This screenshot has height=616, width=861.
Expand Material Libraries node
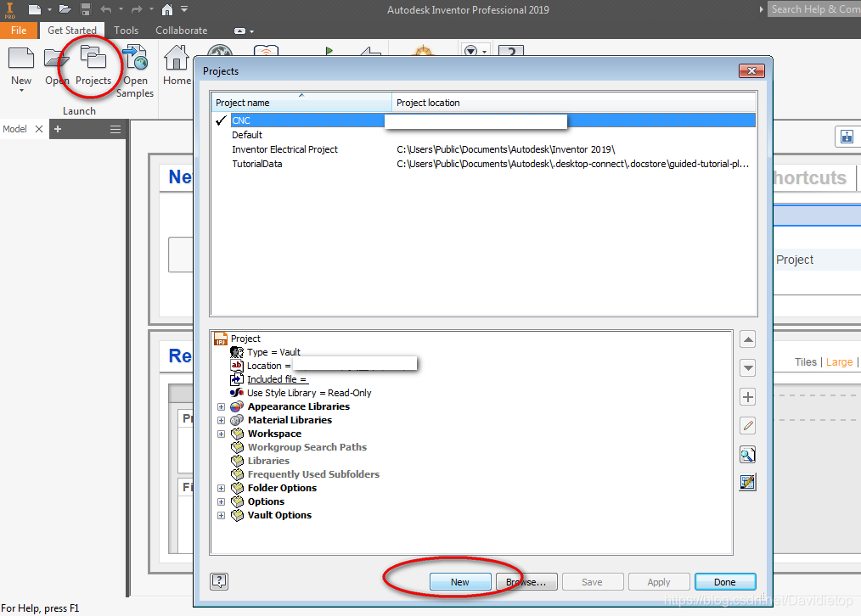coord(222,420)
